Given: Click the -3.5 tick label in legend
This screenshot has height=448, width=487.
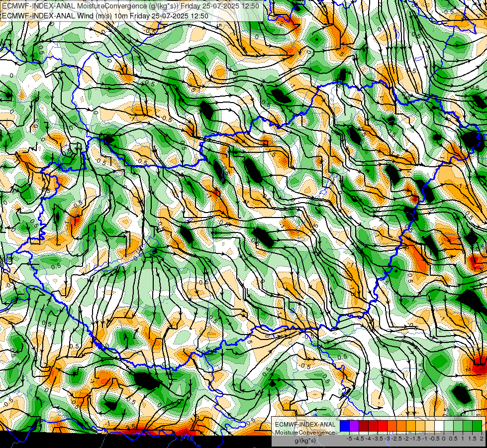Looking at the screenshot, I should (378, 439).
